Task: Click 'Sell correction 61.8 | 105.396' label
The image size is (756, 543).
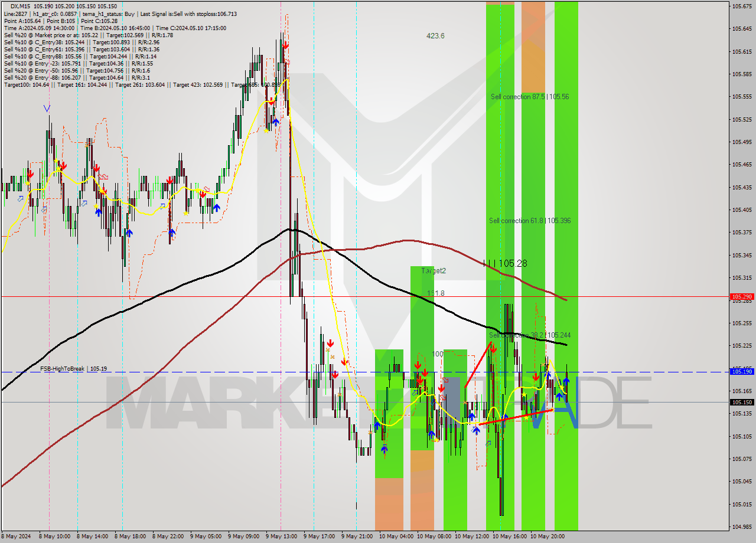Action: (530, 221)
